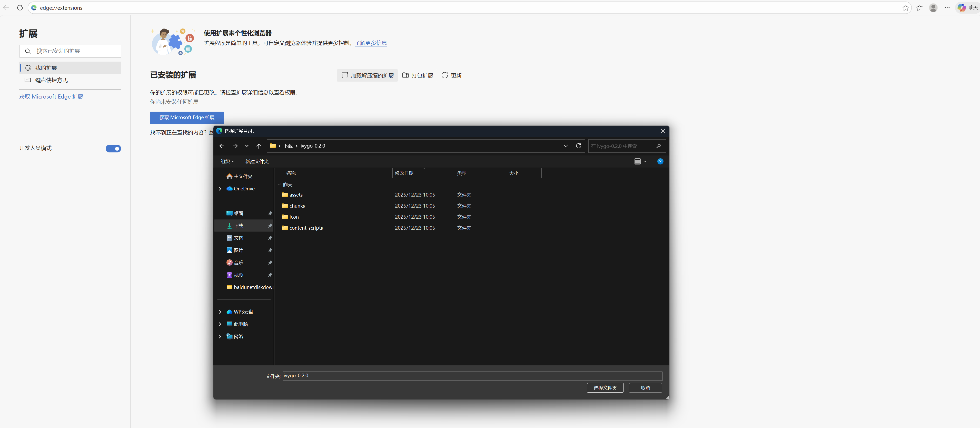980x428 pixels.
Task: Toggle developer mode switch off
Action: 113,149
